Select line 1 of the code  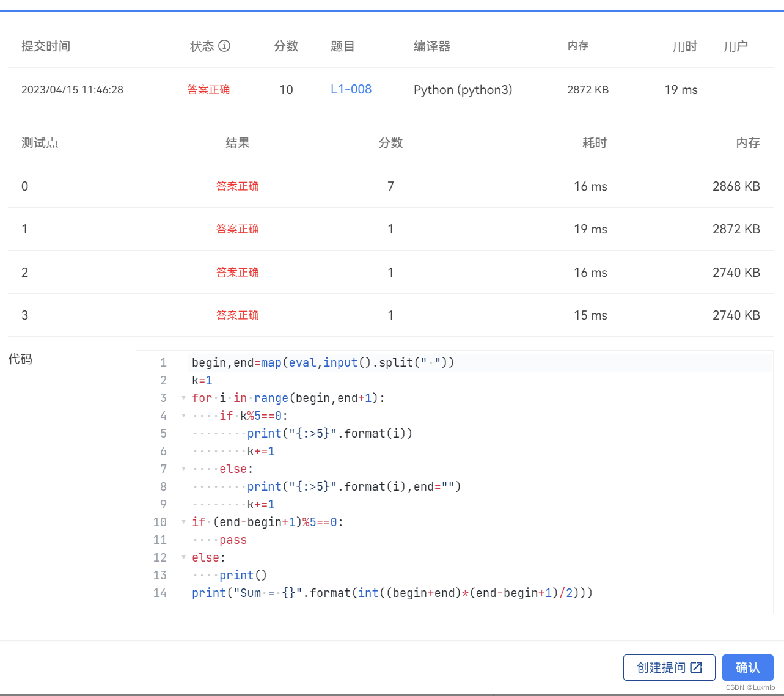[322, 362]
